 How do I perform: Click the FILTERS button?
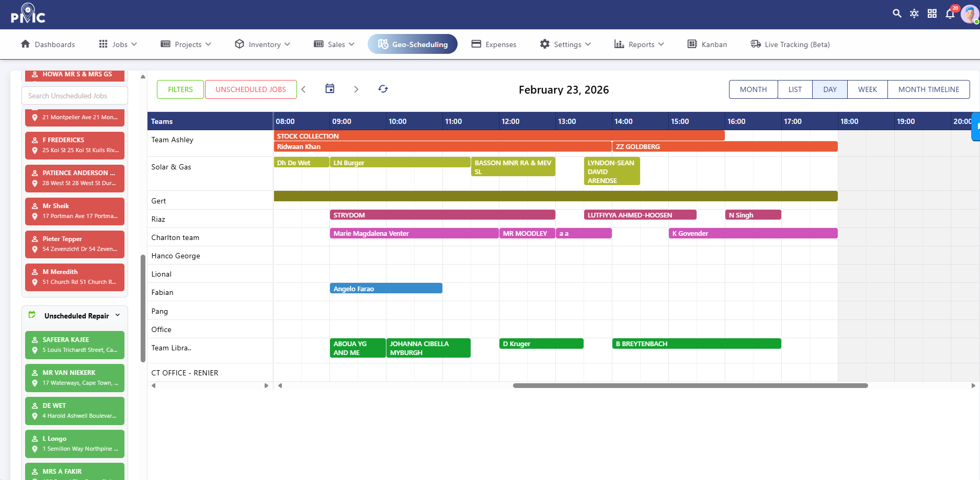coord(180,89)
